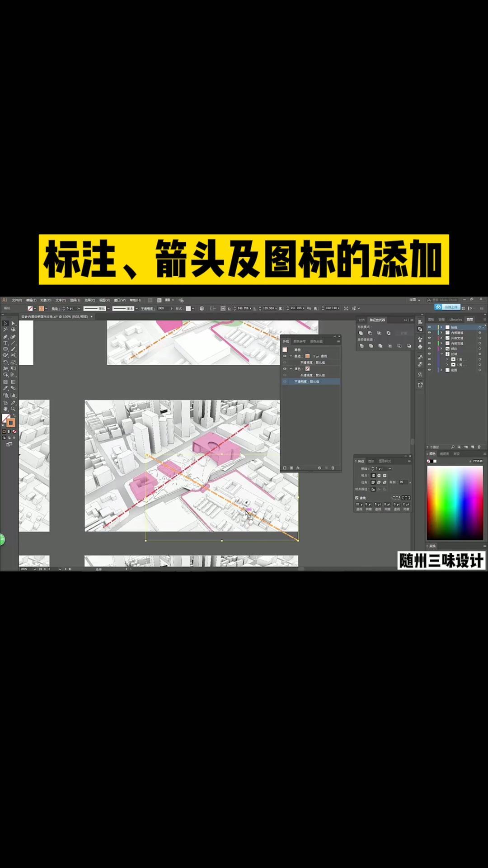Uncheck the 虚线 dashed line checkbox

point(357,498)
